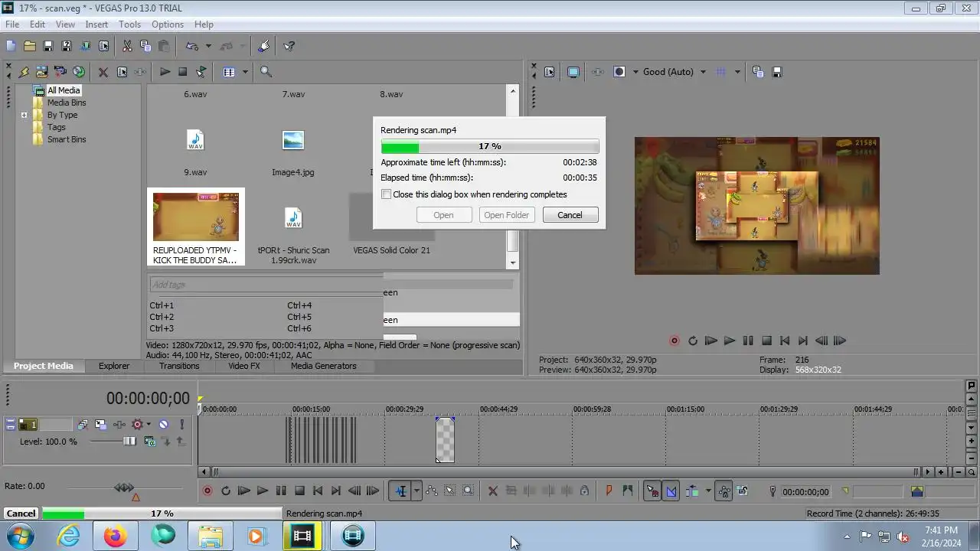
Task: Open the Options menu
Action: tap(168, 24)
